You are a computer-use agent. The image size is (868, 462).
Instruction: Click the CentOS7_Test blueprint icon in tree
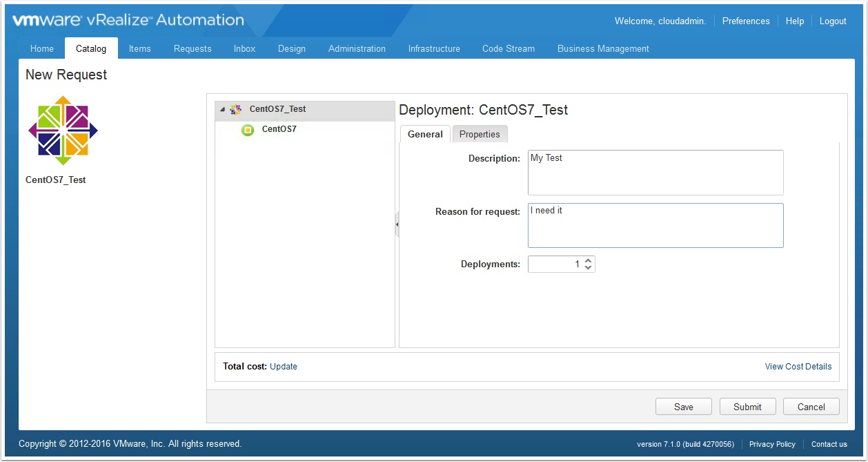[236, 109]
